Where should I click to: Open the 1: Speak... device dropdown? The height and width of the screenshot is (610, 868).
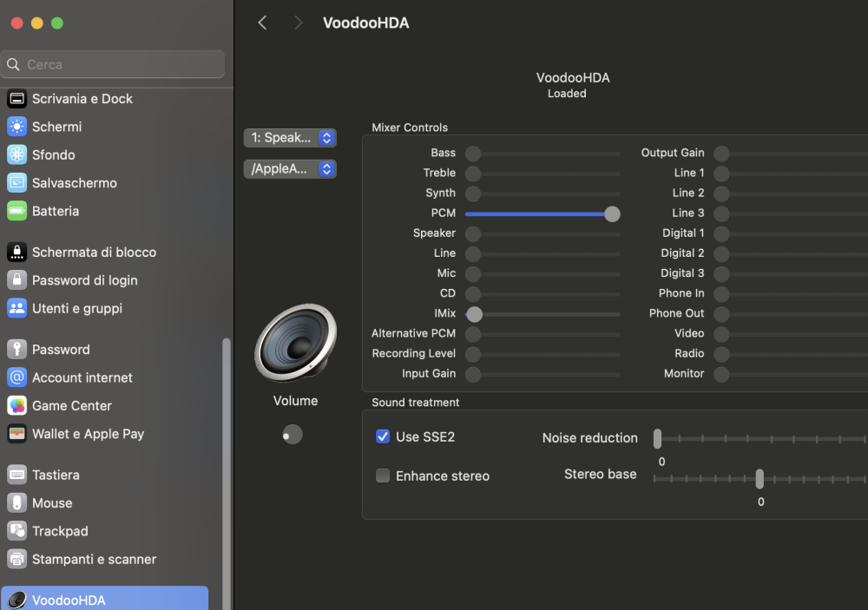[x=290, y=138]
